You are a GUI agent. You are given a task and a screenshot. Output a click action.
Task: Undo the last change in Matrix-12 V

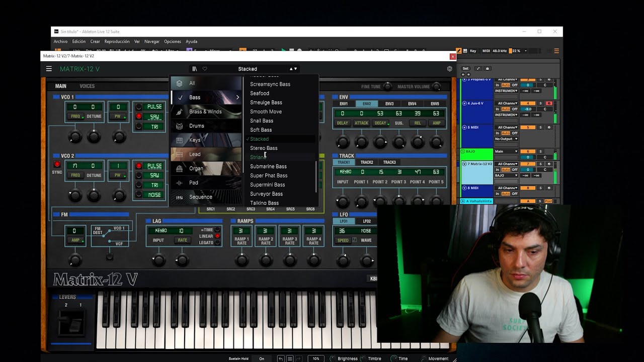281,358
